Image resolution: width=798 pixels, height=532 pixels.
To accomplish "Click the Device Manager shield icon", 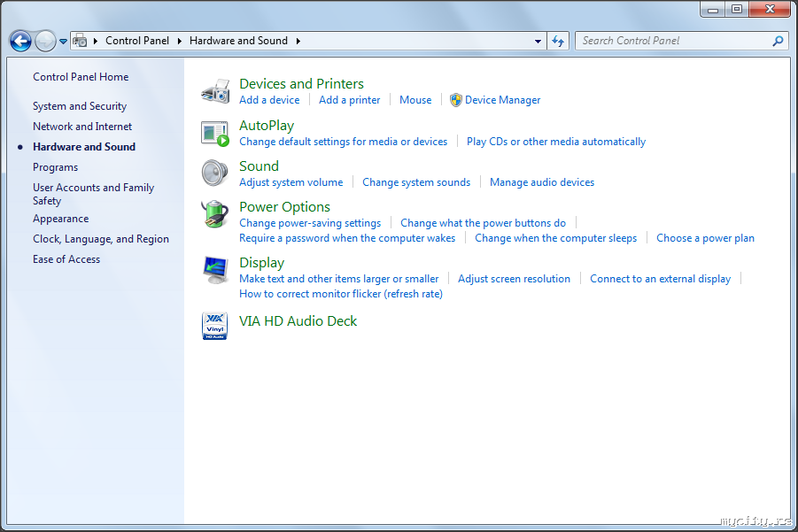I will coord(455,100).
